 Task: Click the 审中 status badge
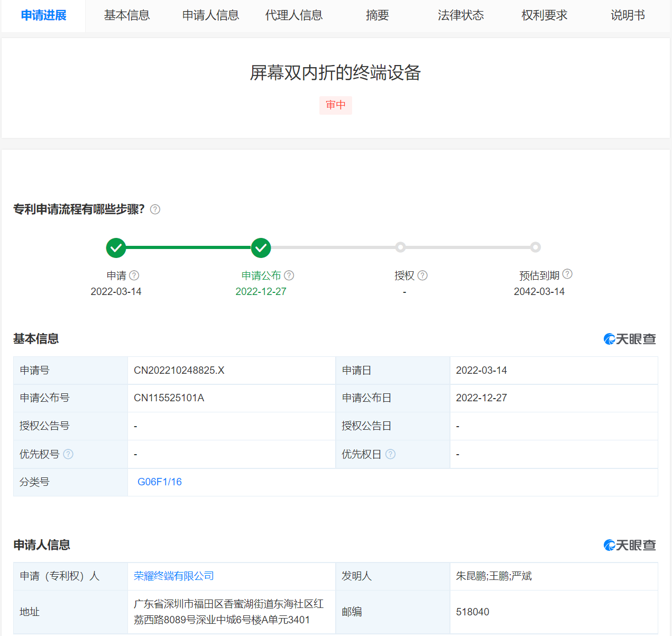coord(336,105)
